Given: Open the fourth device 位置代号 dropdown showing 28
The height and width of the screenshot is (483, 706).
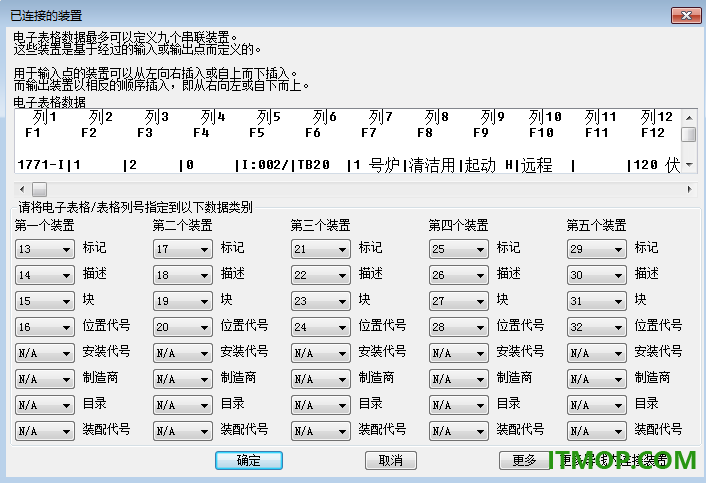Looking at the screenshot, I should coord(459,327).
